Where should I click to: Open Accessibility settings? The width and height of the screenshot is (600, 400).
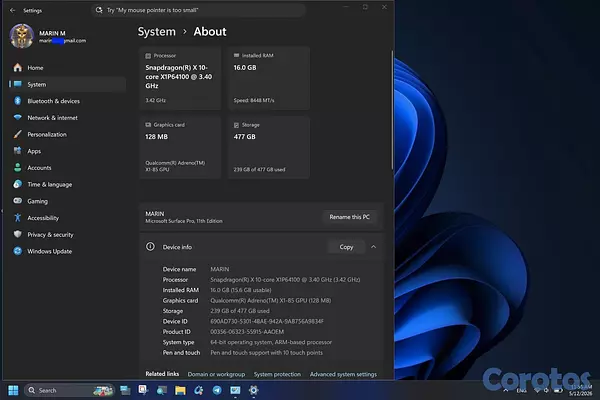pos(67,218)
